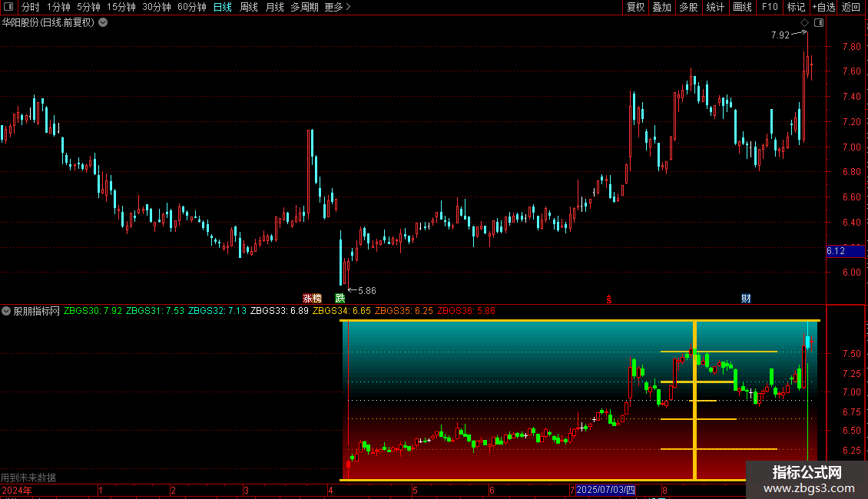Expand the 华阳股份 chart title dropdown

[x=103, y=23]
